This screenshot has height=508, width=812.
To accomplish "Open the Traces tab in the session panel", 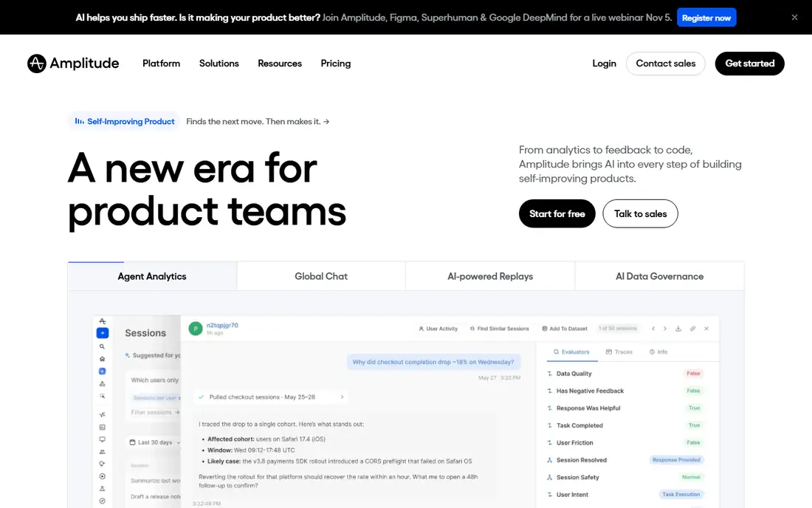I will (x=619, y=351).
